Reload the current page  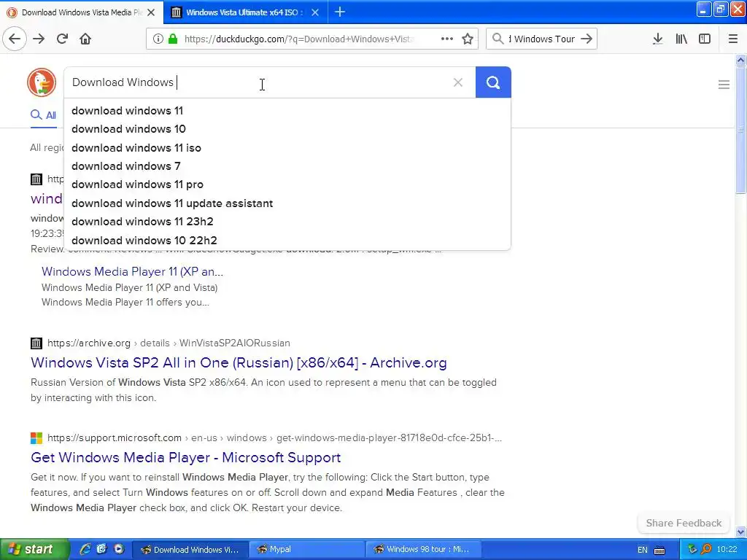[x=62, y=39]
